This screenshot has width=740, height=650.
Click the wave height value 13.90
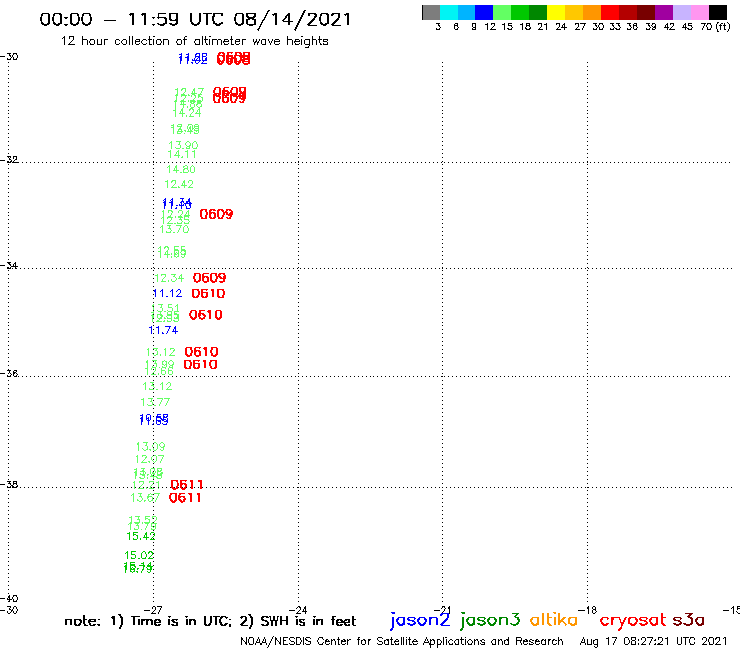coord(183,145)
